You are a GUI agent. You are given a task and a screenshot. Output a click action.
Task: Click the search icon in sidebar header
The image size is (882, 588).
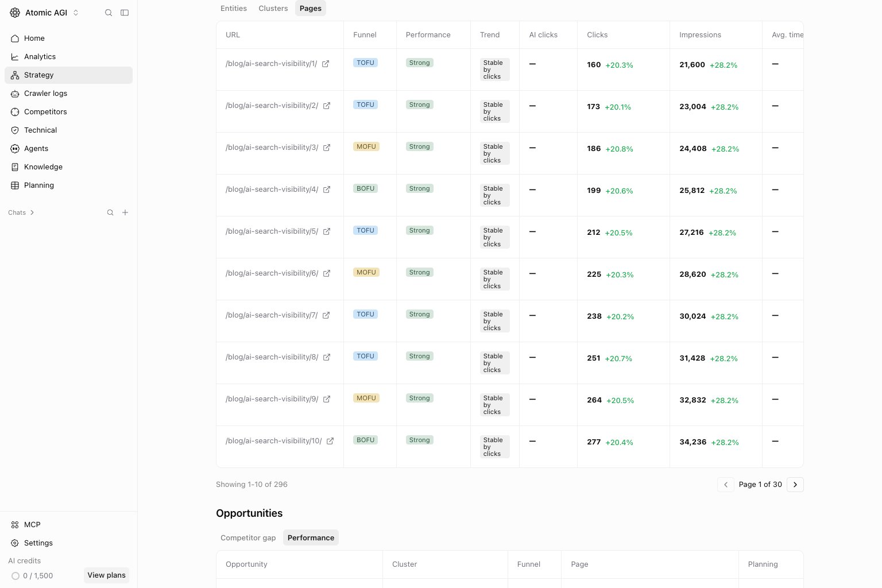(x=109, y=13)
